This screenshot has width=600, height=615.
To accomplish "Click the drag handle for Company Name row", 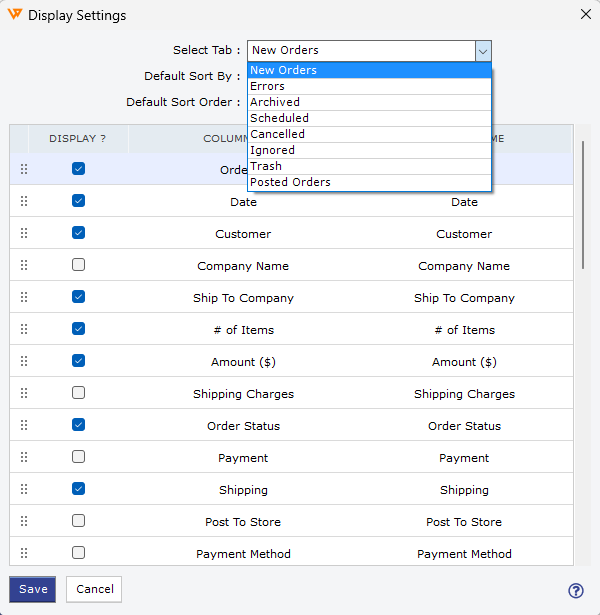I will [24, 266].
